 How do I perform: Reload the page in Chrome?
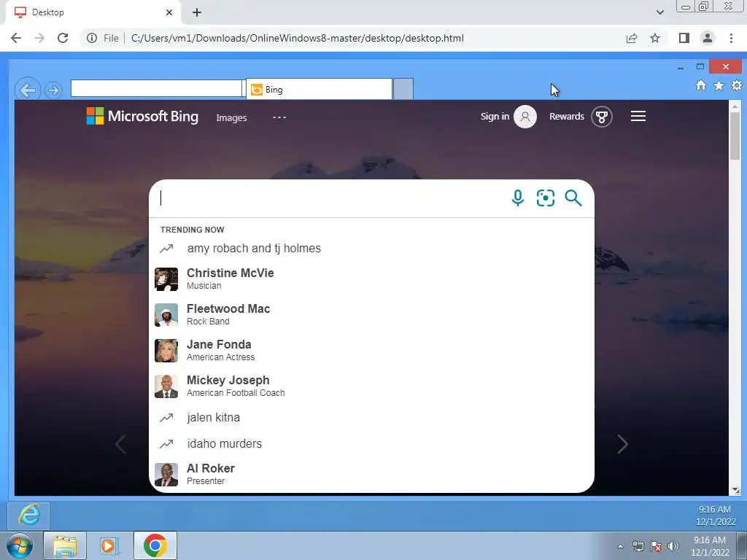[63, 38]
